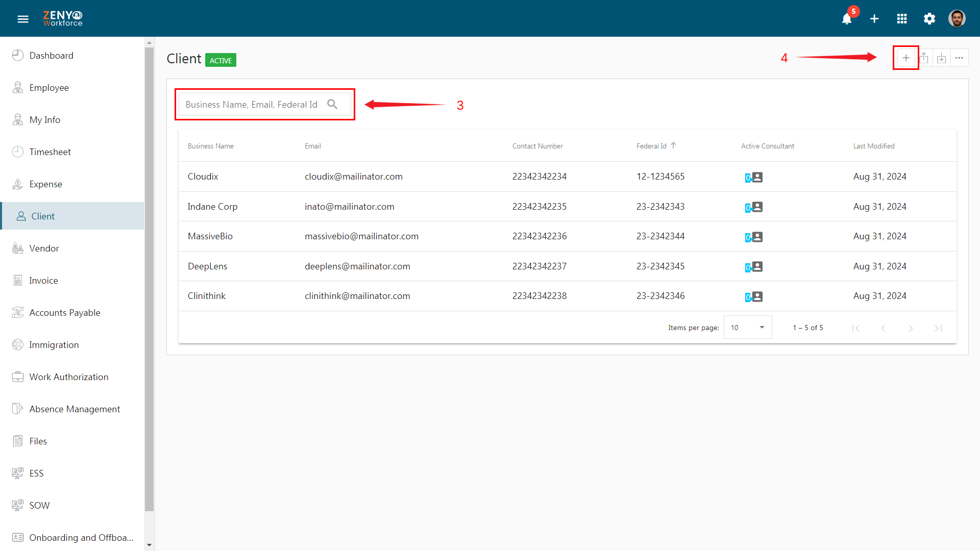Open Dashboard in the sidebar
This screenshot has width=980, height=551.
(x=72, y=56)
